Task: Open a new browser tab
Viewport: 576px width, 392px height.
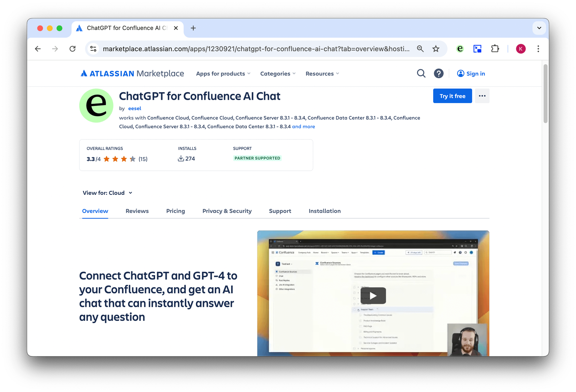Action: [193, 28]
